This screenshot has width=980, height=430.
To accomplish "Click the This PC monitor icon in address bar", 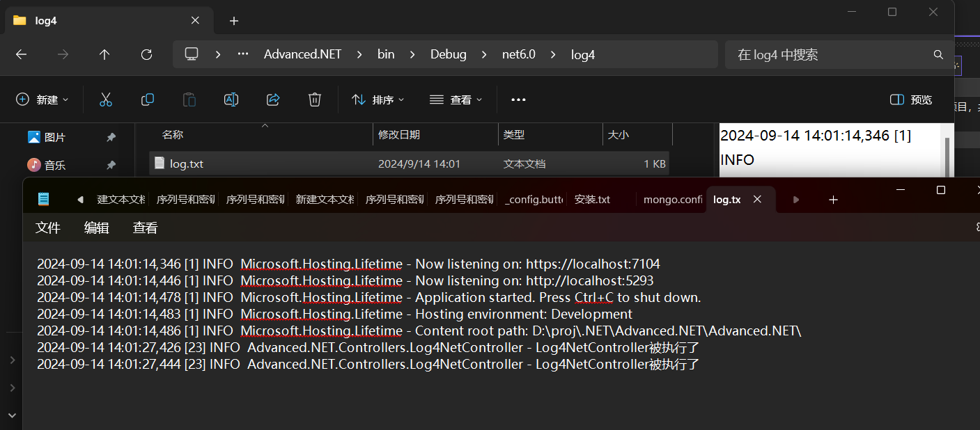I will click(x=192, y=54).
